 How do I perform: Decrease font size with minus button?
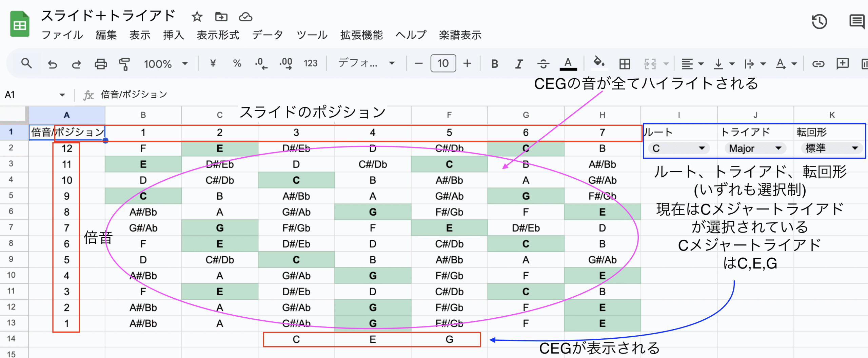[419, 63]
